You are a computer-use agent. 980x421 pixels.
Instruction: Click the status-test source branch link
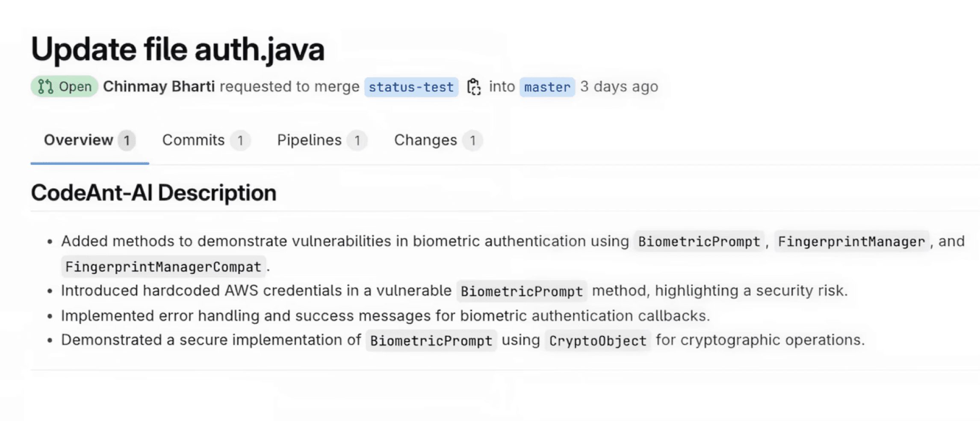pyautogui.click(x=411, y=87)
